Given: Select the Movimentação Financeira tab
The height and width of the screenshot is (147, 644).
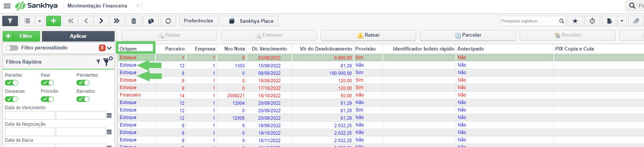Looking at the screenshot, I should 97,6.
